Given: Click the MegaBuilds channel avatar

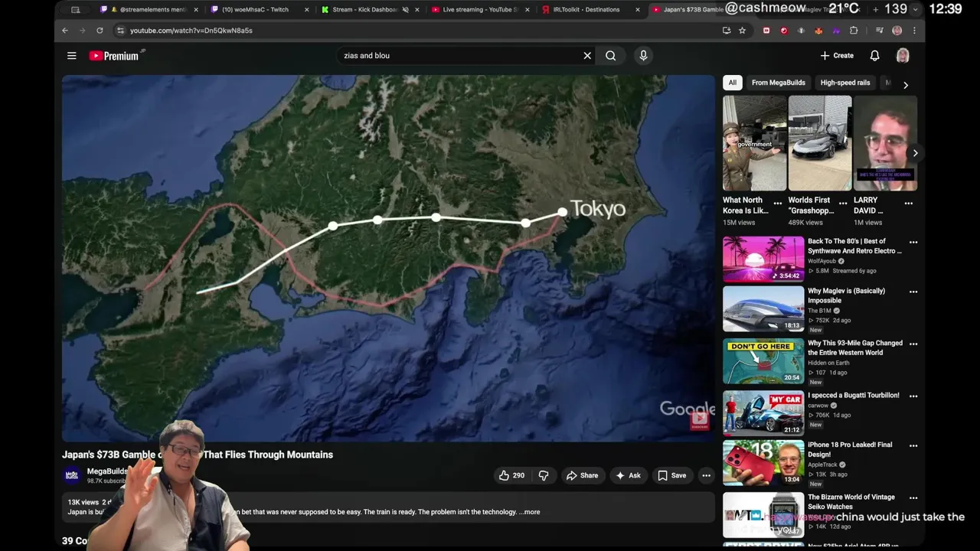Looking at the screenshot, I should (x=72, y=475).
